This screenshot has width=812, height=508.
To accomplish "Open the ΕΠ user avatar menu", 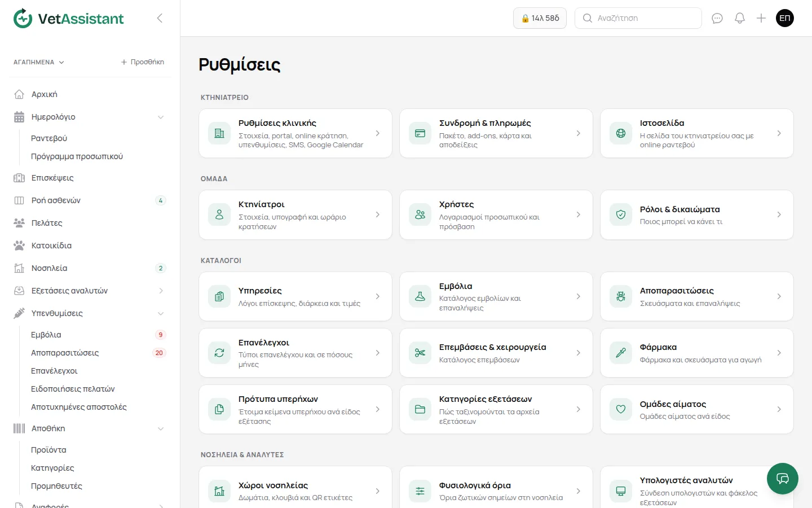I will 785,18.
